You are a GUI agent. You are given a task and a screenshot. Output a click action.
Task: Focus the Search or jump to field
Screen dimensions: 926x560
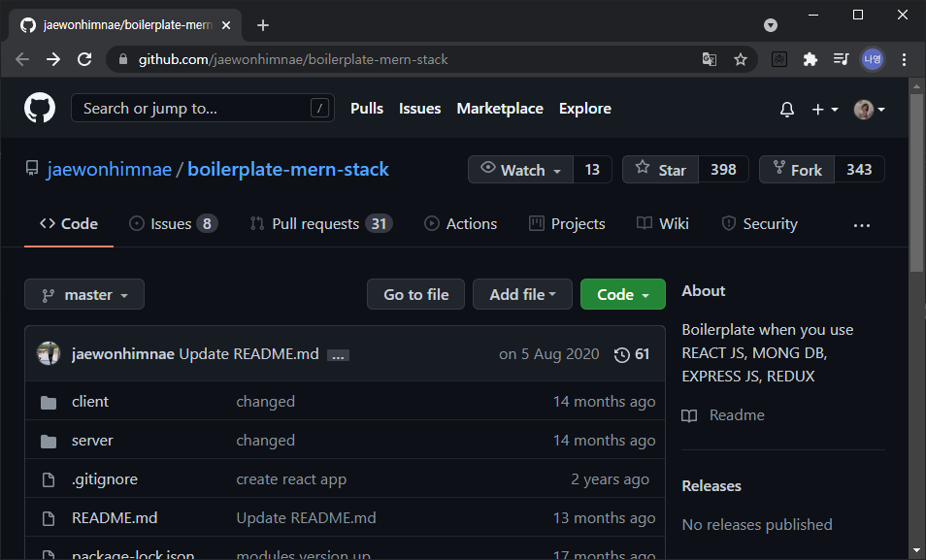203,108
